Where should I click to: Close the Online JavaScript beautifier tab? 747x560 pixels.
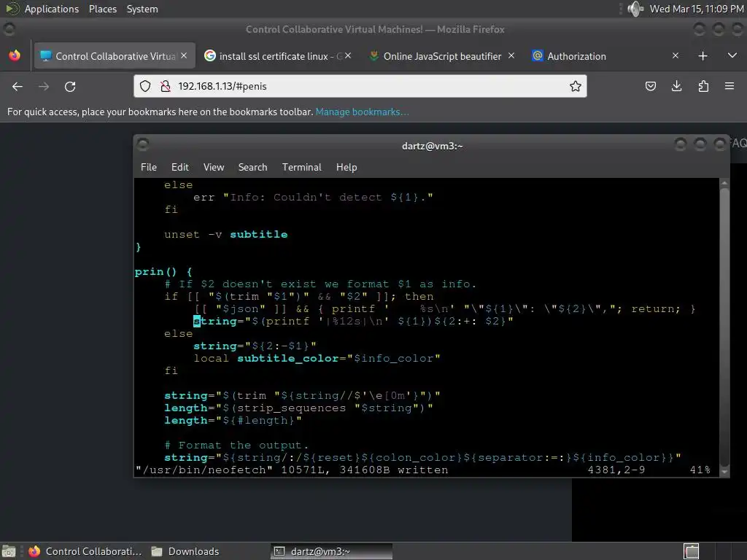511,55
